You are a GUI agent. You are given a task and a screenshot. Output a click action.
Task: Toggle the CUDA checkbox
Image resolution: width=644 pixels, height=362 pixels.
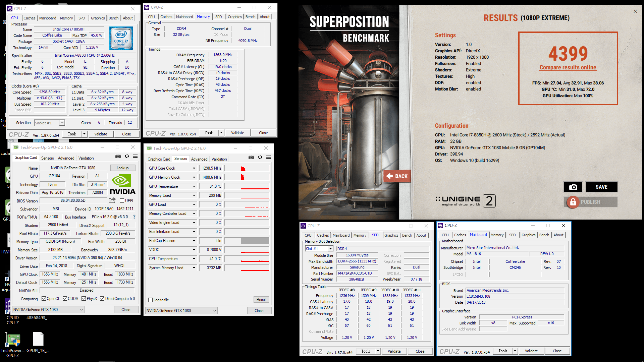tap(65, 299)
